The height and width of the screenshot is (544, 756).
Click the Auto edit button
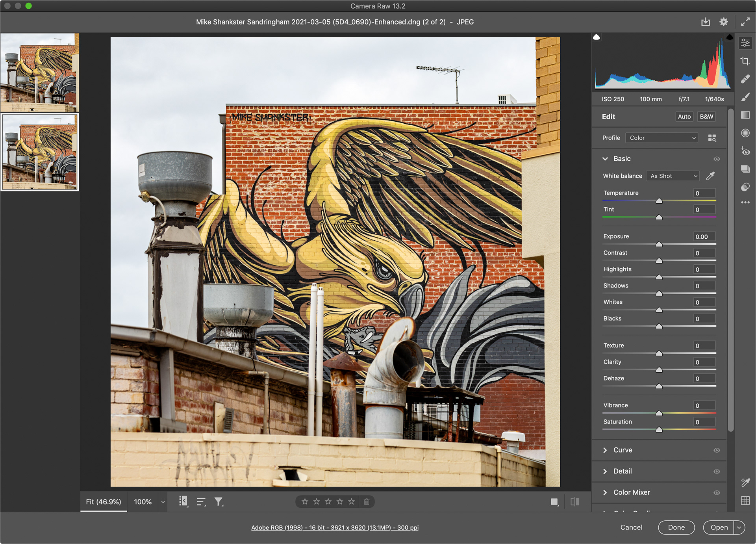[684, 117]
